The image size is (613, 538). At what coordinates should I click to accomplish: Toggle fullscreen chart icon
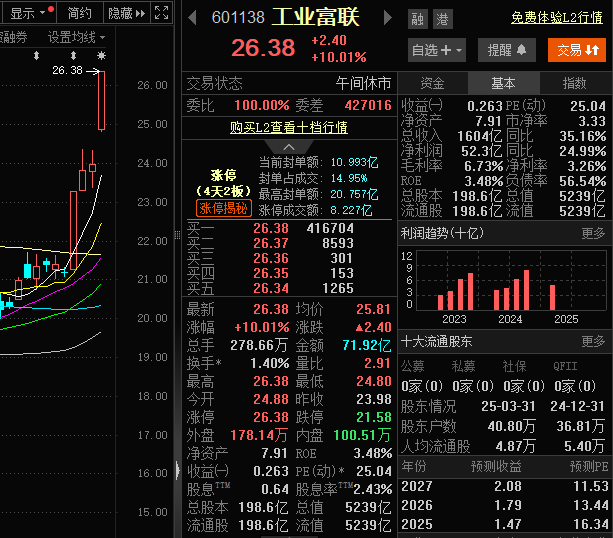pyautogui.click(x=161, y=13)
